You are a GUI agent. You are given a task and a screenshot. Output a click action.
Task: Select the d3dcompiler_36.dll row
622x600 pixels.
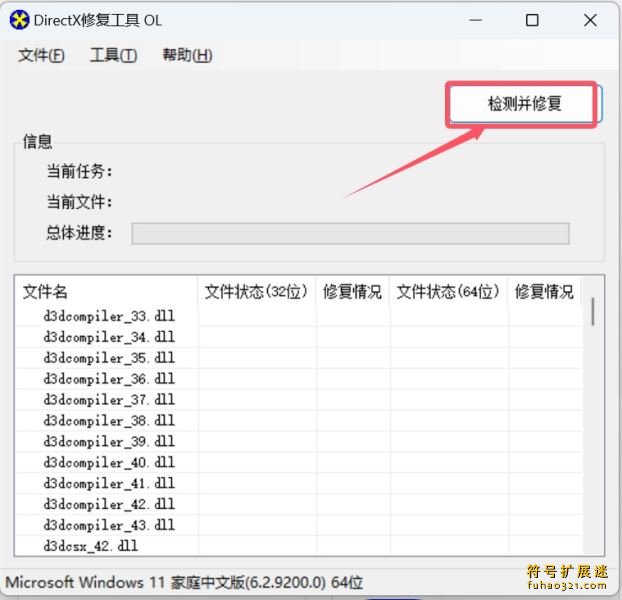299,379
